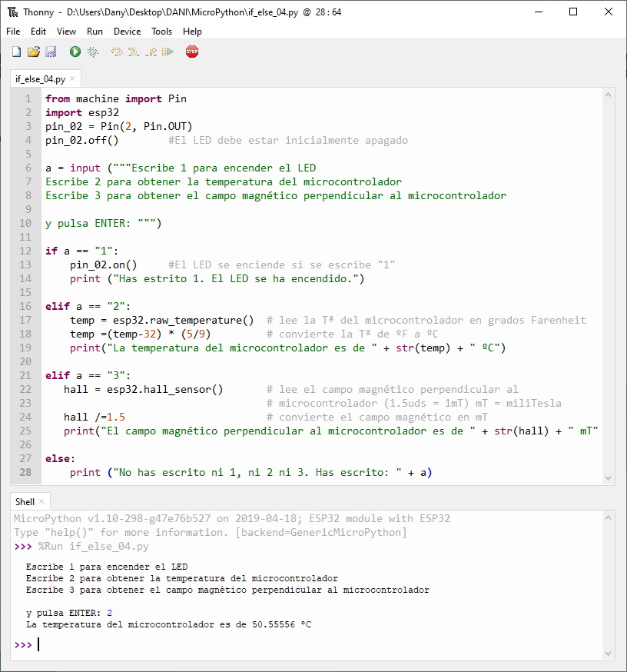Click 'if a == "1":' statement
Screen dimensions: 627x672
pos(81,251)
